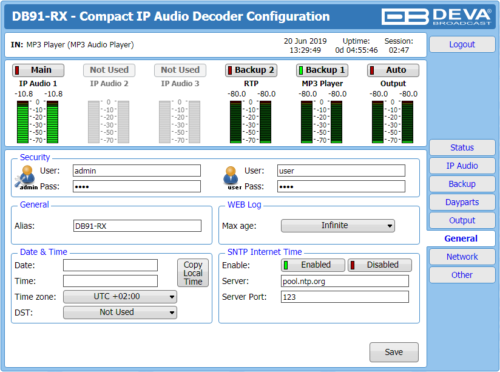The height and width of the screenshot is (372, 500).
Task: Click the IP Audio 3 level meter
Action: (180, 122)
